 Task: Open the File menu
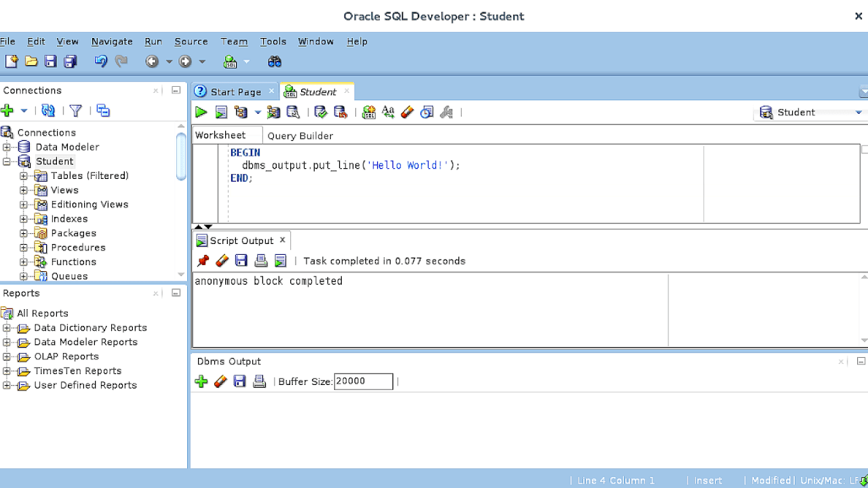pos(7,41)
